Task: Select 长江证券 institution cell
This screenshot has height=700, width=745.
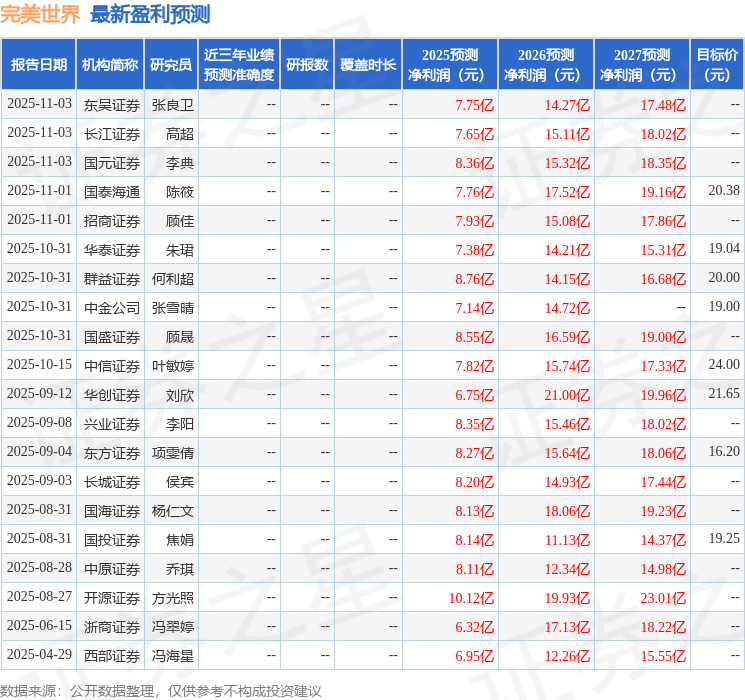Action: click(x=112, y=134)
